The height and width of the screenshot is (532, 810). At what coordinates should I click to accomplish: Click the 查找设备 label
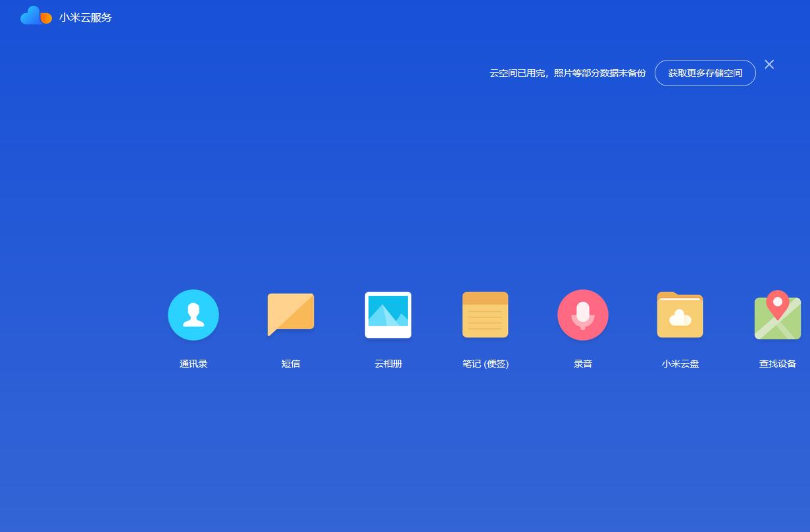point(778,364)
